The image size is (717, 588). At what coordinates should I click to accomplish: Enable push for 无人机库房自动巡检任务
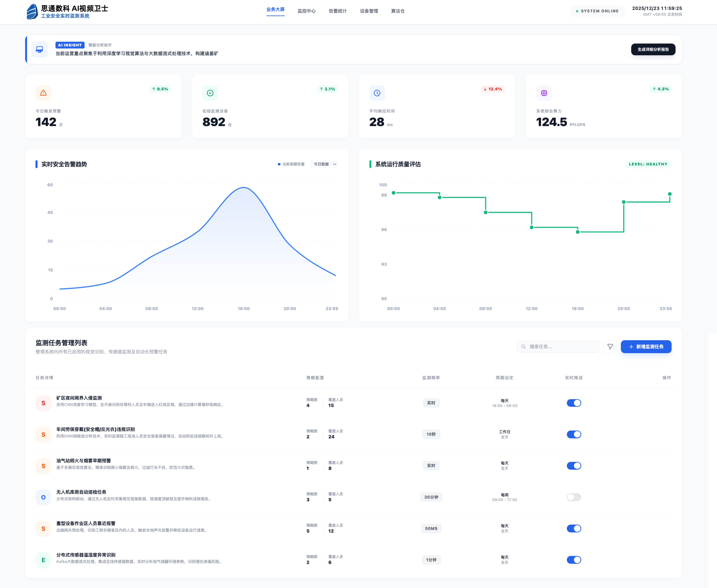click(x=574, y=497)
